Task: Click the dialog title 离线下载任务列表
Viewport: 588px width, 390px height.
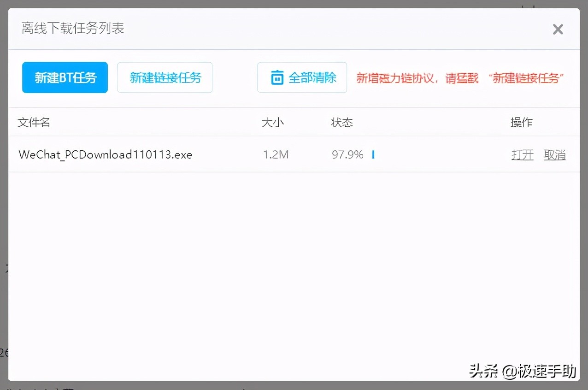Action: click(72, 29)
